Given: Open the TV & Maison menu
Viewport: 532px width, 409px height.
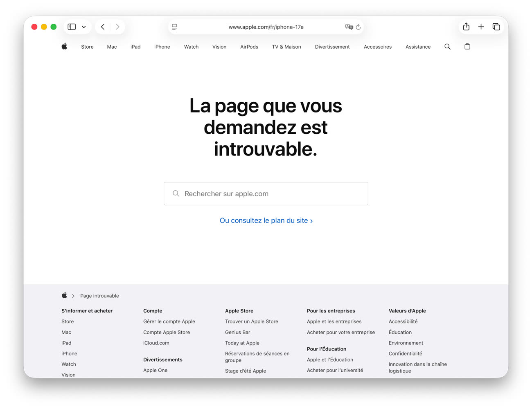Looking at the screenshot, I should pos(286,47).
